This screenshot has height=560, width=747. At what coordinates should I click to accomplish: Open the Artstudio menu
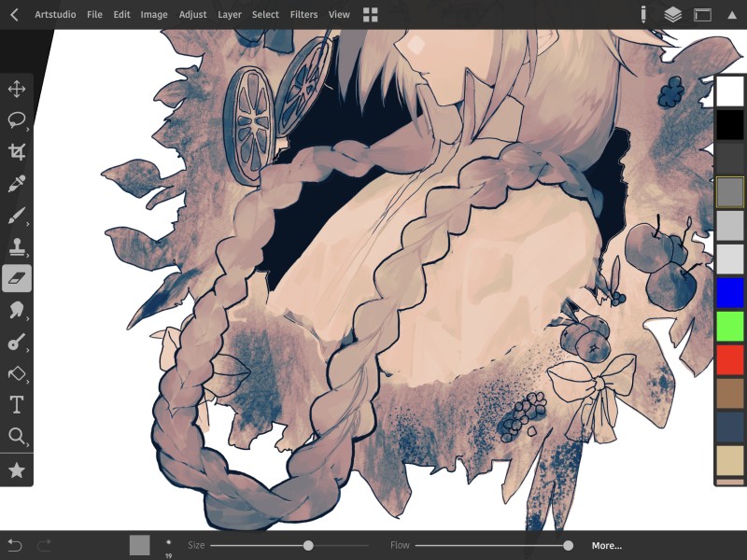pos(55,15)
